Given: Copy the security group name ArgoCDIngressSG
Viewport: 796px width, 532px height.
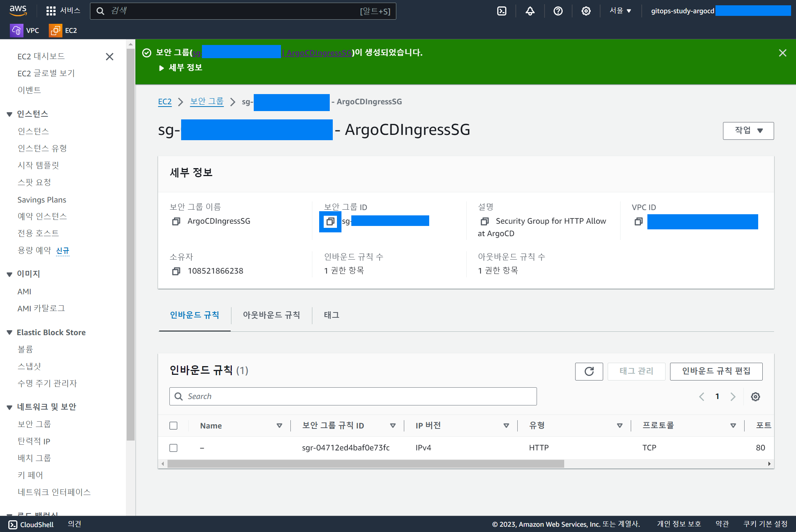Looking at the screenshot, I should [176, 221].
